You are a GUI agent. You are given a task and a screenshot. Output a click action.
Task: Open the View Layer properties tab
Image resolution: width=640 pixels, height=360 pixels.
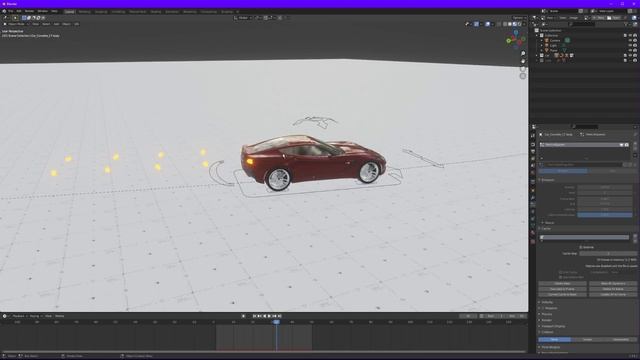pyautogui.click(x=533, y=158)
